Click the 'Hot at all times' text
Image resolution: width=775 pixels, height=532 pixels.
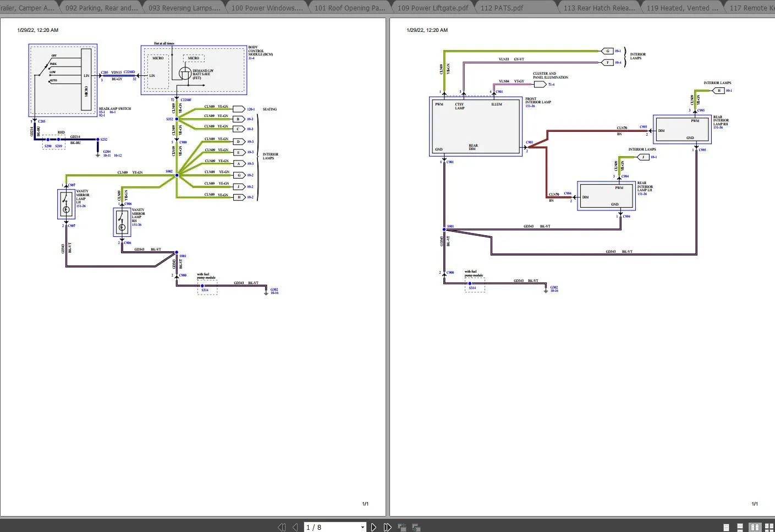tap(164, 43)
